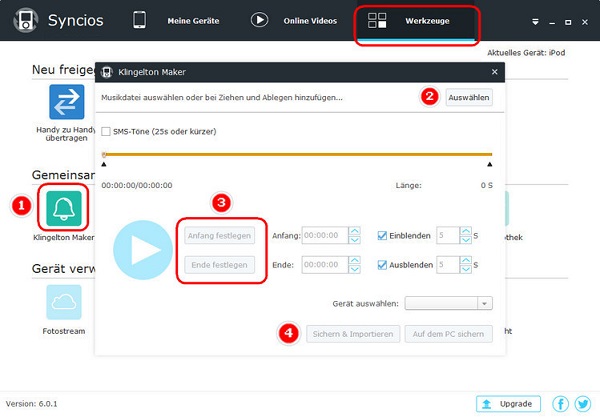
Task: Click Auswählen to choose music file
Action: point(469,98)
